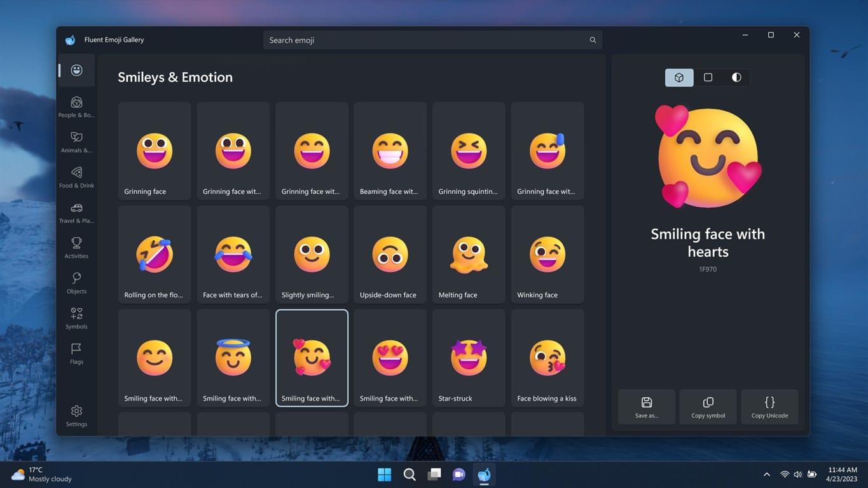Enable the high contrast emoji style
This screenshot has height=488, width=868.
coord(736,77)
